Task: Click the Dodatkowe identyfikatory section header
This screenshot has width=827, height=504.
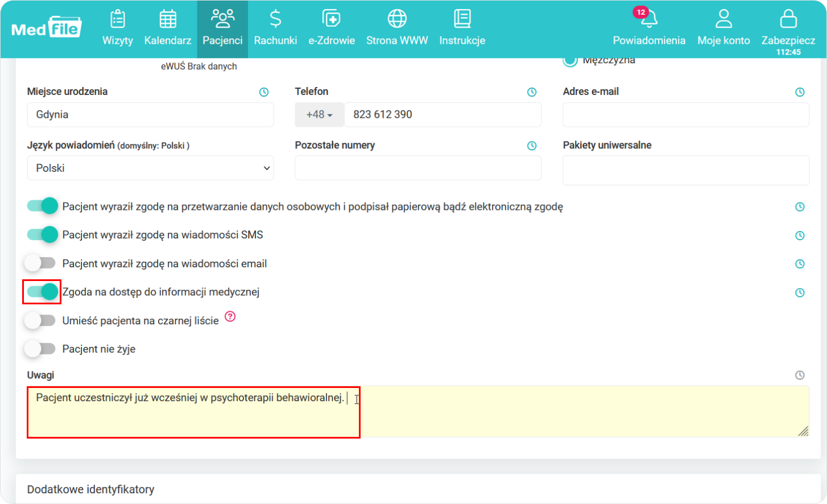Action: pyautogui.click(x=91, y=489)
